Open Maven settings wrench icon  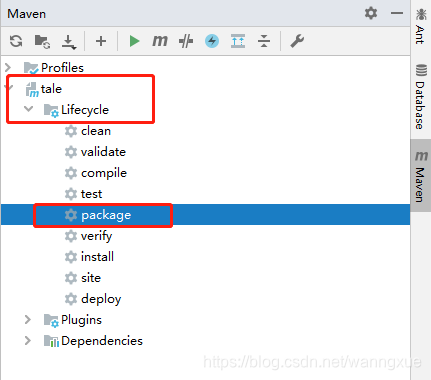[x=297, y=41]
